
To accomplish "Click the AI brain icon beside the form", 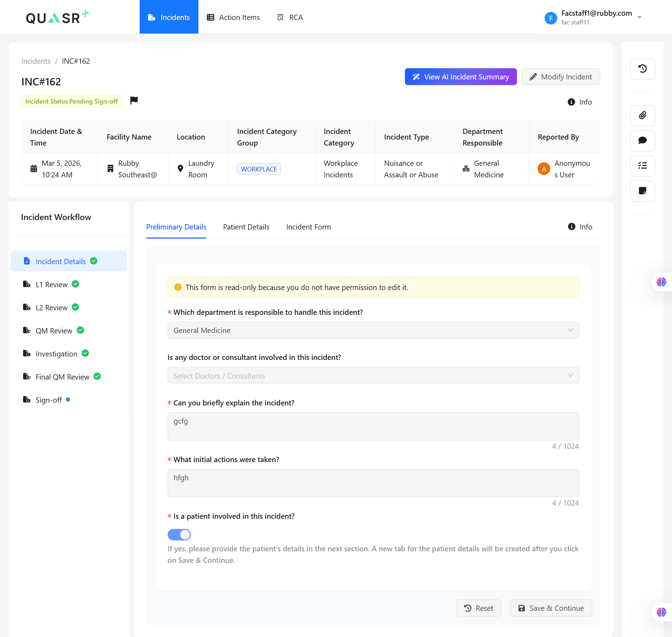I will tap(661, 282).
